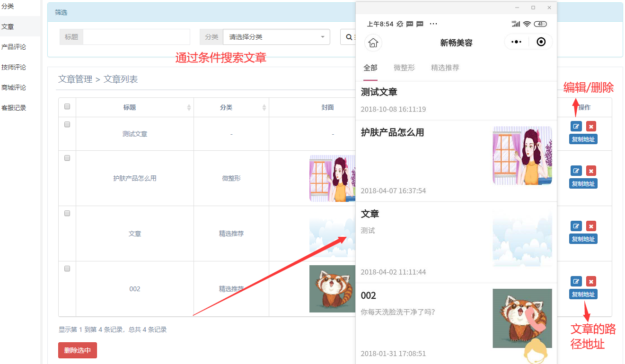Viewport: 625px width, 364px height.
Task: Remove the 护肤产品怎么用 row with the red X
Action: click(591, 171)
